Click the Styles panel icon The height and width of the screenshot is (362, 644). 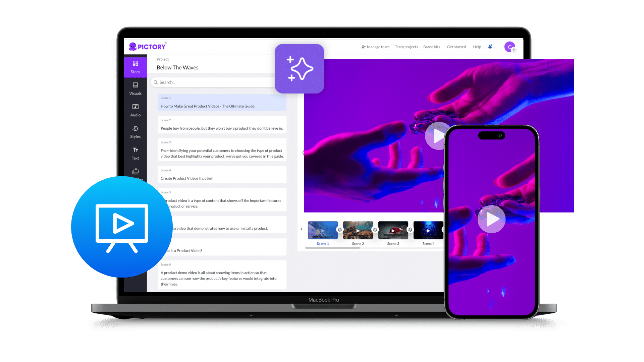pyautogui.click(x=136, y=131)
